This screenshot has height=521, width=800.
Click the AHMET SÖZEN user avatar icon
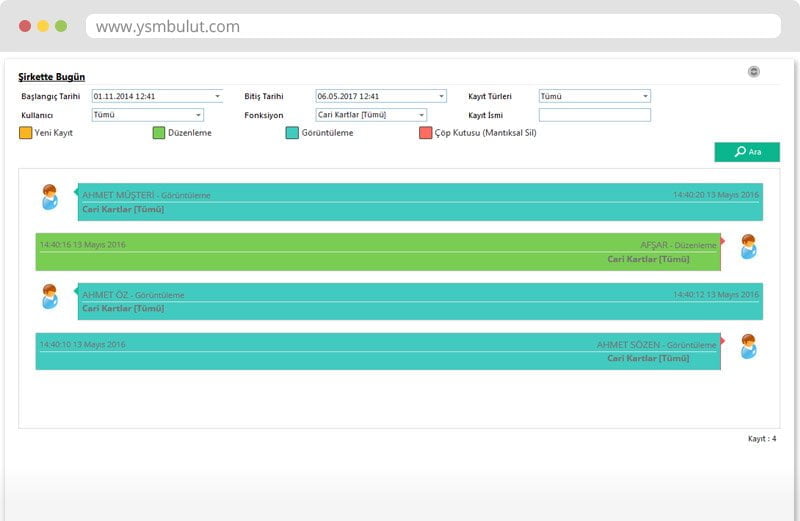click(x=748, y=347)
